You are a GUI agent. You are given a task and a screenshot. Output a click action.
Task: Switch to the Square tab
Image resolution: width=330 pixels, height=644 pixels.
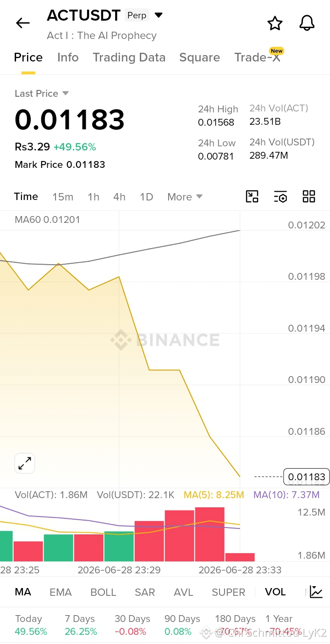(x=199, y=57)
